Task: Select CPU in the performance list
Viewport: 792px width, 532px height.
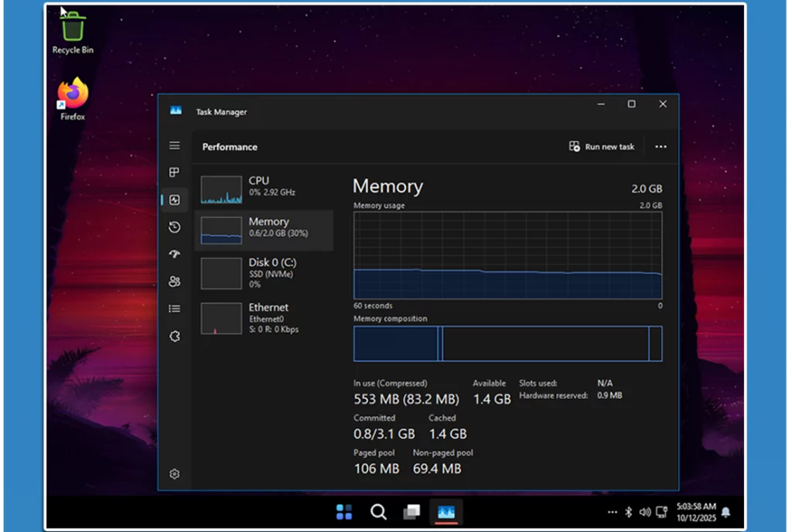Action: pyautogui.click(x=264, y=189)
